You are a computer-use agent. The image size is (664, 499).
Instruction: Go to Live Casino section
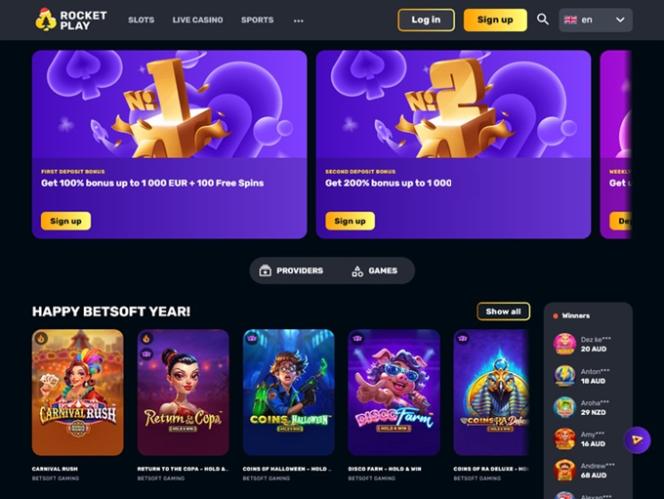(x=198, y=20)
